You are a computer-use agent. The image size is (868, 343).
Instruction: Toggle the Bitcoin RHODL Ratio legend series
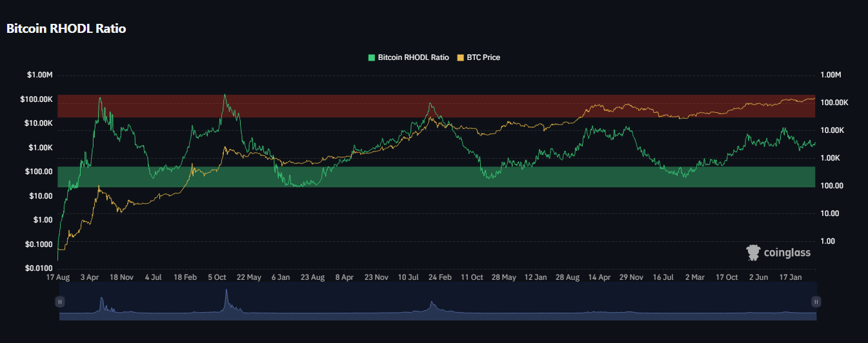click(x=413, y=57)
